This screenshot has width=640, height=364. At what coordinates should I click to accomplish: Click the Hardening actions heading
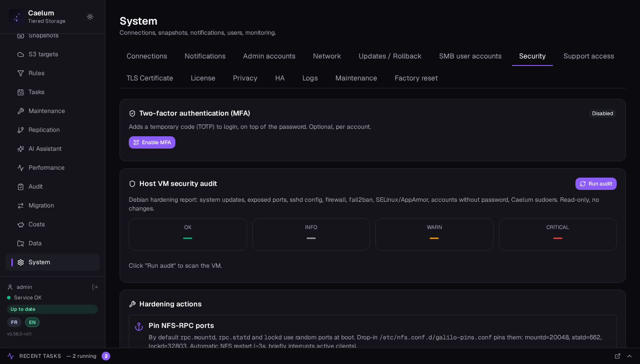pos(171,304)
